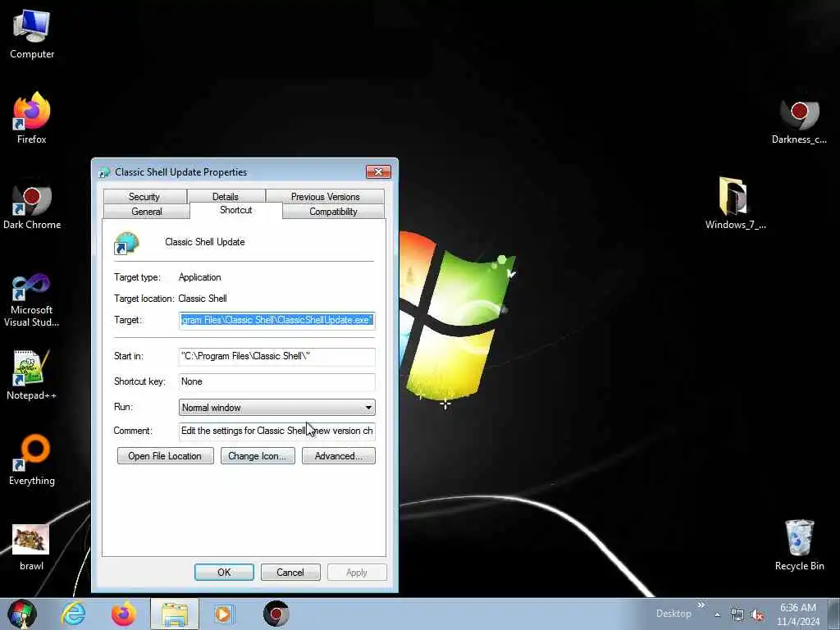Select the Shortcut tab
Viewport: 840px width, 630px height.
(x=235, y=210)
